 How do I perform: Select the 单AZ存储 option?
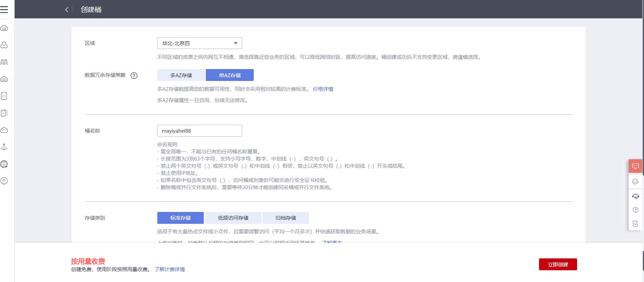click(x=230, y=75)
